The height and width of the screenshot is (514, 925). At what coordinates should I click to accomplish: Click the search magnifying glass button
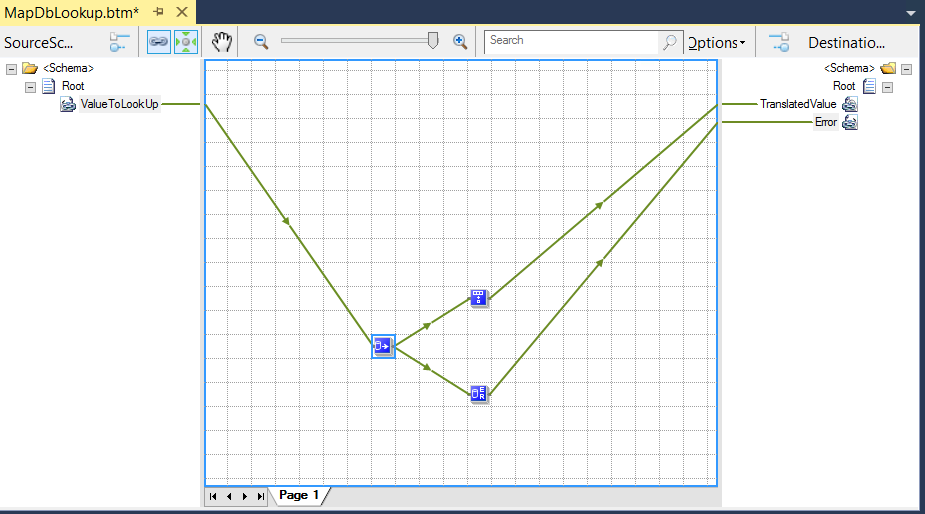pos(670,42)
